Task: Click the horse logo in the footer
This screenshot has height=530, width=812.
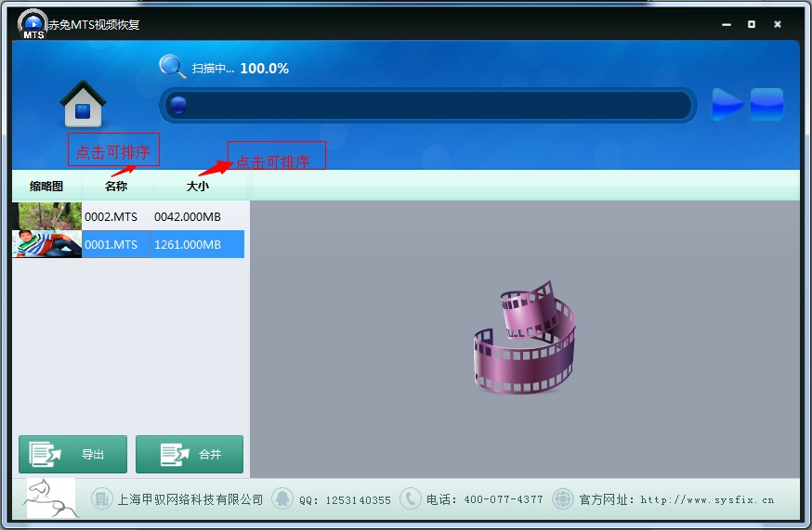Action: [x=51, y=498]
